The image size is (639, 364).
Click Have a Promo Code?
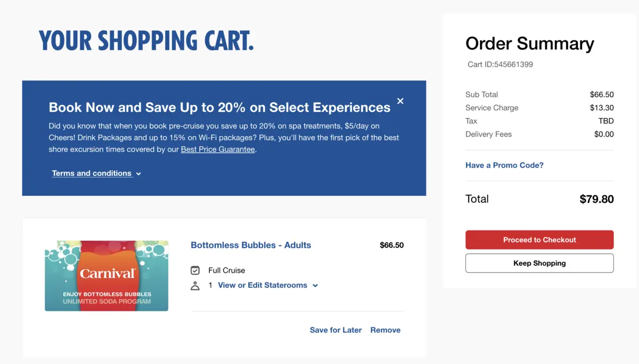point(504,166)
